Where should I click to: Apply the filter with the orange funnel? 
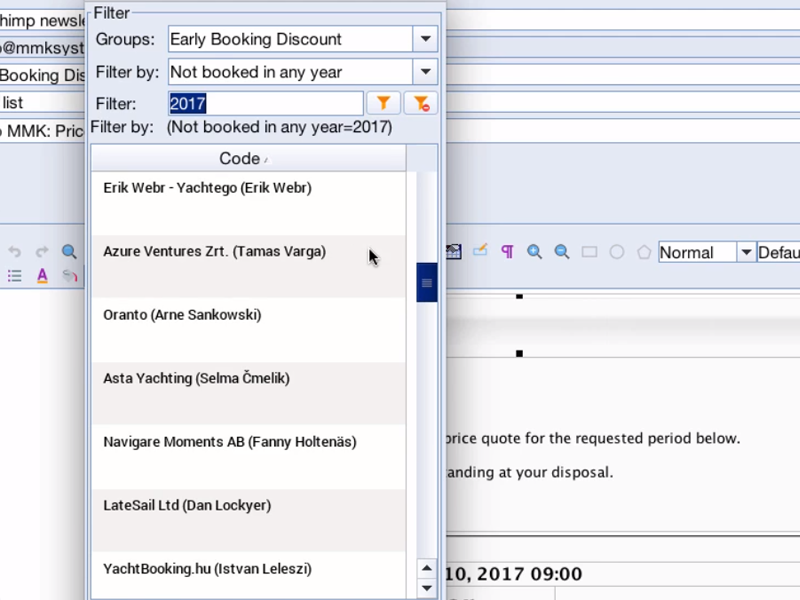tap(384, 103)
